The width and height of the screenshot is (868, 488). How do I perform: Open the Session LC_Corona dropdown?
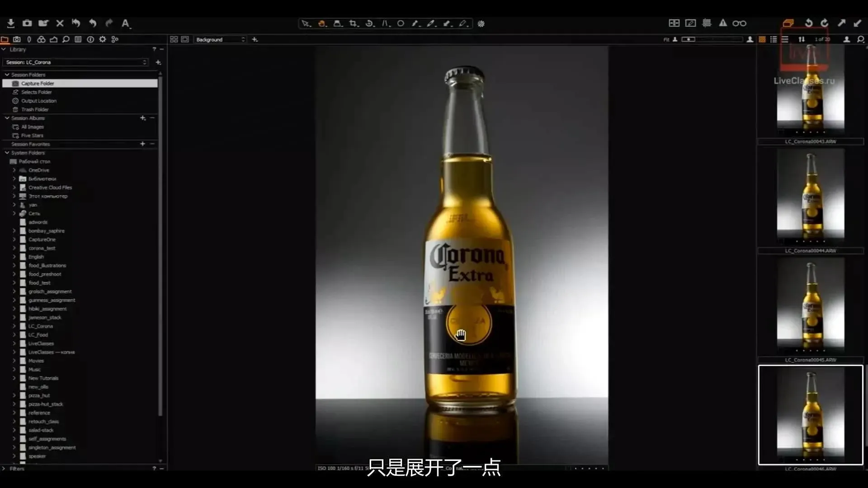tap(75, 62)
